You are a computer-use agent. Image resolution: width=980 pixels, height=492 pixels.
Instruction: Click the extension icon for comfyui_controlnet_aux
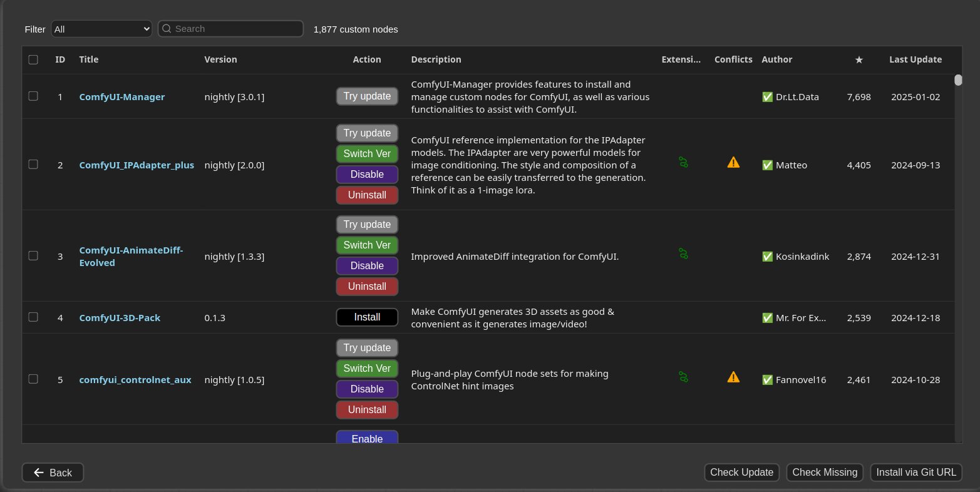[683, 376]
